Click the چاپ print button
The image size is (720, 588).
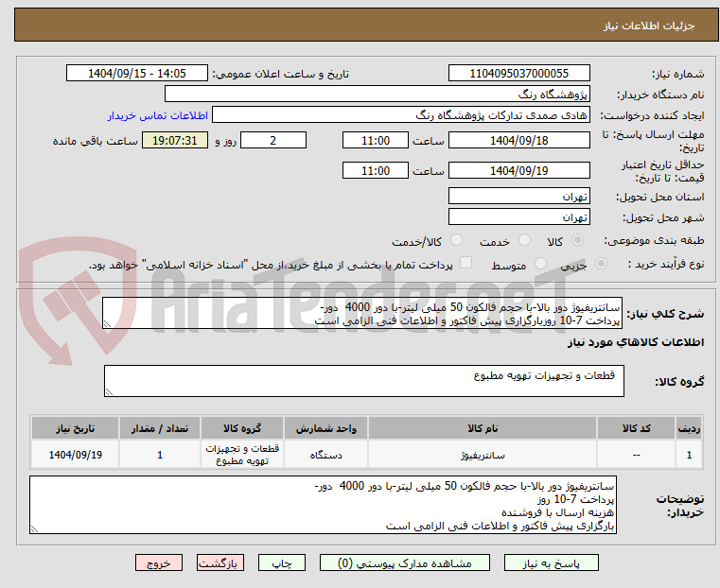coord(282,562)
